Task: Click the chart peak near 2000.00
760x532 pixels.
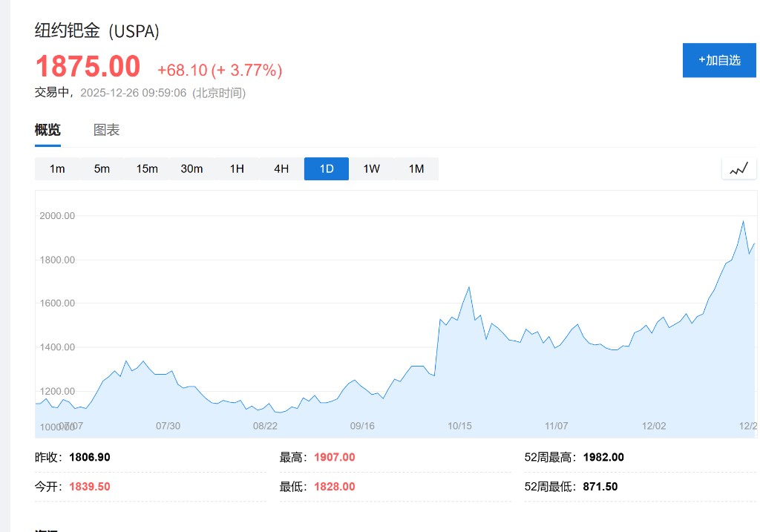Action: click(x=743, y=221)
